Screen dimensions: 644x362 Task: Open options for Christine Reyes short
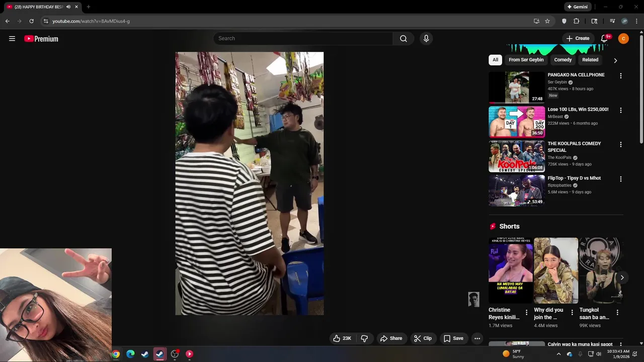[x=527, y=312]
